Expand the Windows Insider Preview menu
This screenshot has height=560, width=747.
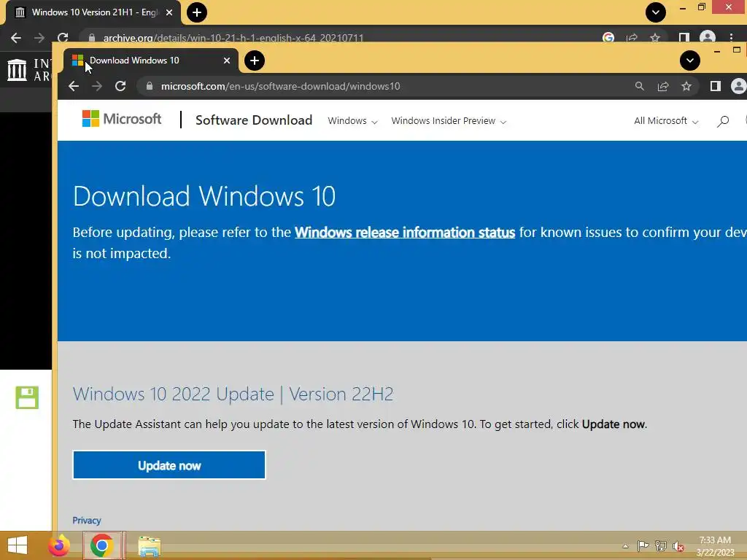click(449, 121)
